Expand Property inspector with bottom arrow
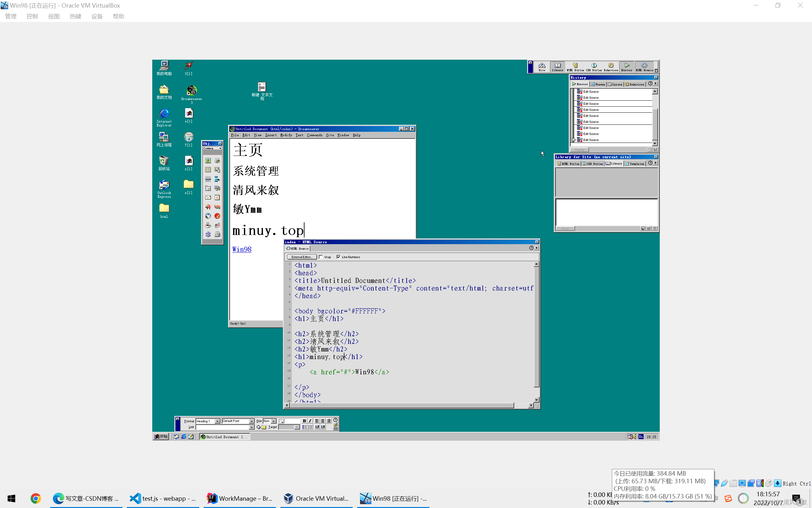Screen dimensions: 812x508 point(336,429)
